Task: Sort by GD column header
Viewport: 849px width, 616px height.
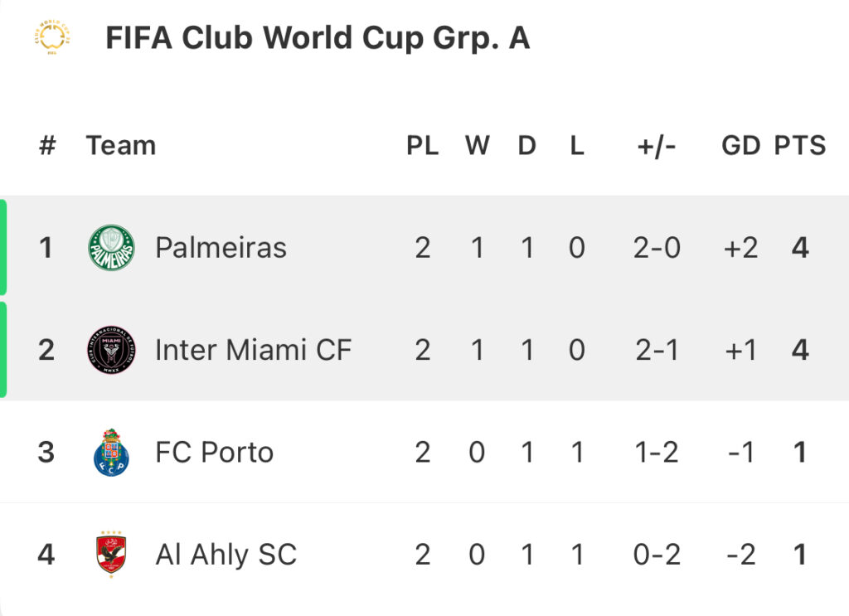Action: click(740, 145)
